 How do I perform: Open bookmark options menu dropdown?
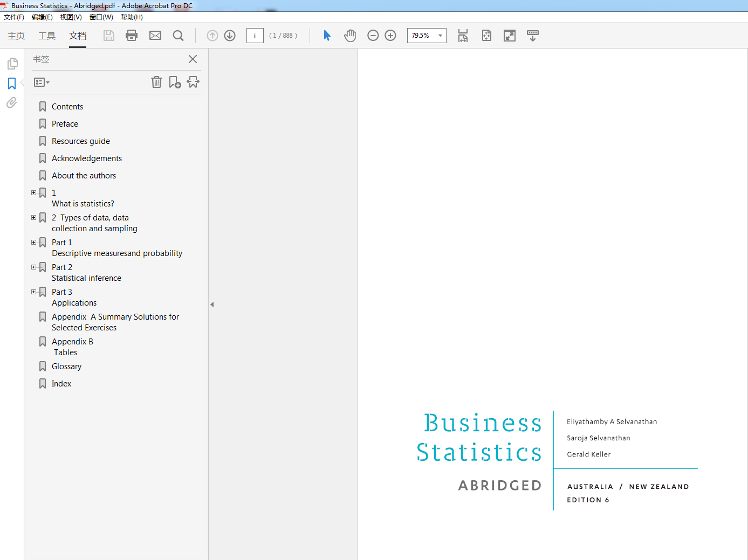pos(42,82)
